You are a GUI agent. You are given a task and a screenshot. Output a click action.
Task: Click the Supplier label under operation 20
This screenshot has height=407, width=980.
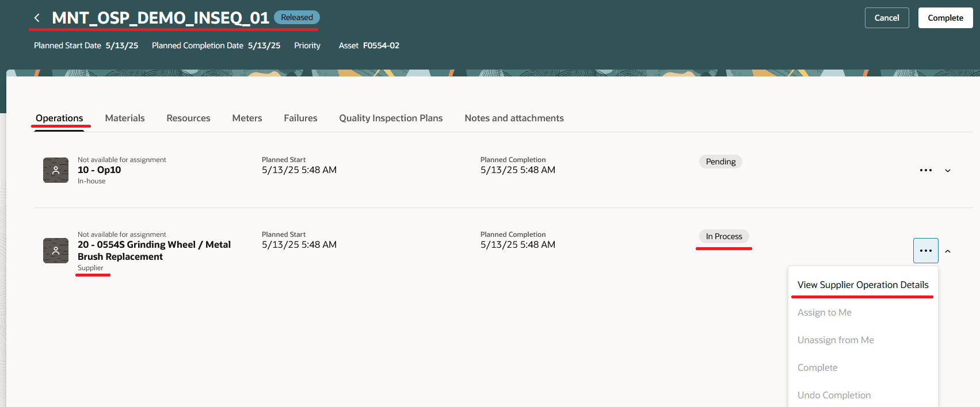pos(90,268)
